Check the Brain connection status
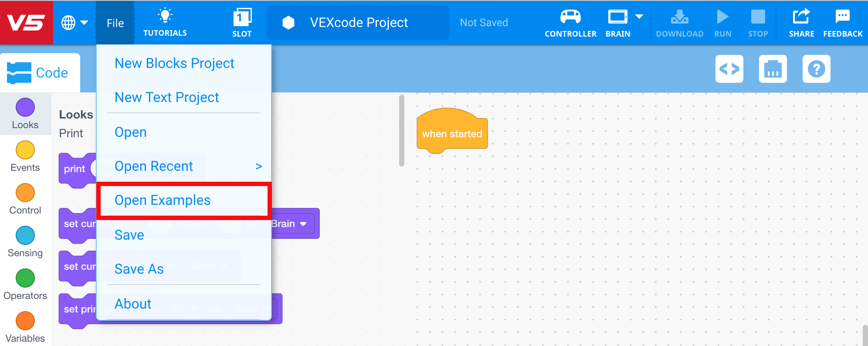 (617, 22)
